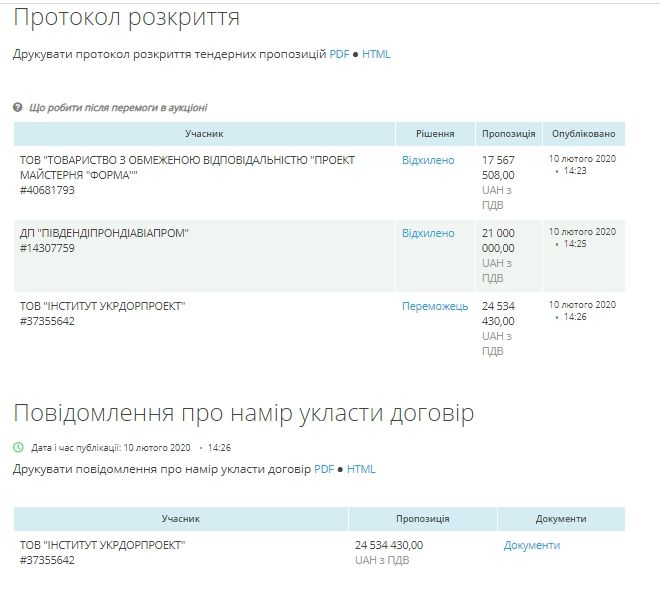Click 'Пропозиція' header in the notice table
The height and width of the screenshot is (593, 660).
[x=423, y=519]
